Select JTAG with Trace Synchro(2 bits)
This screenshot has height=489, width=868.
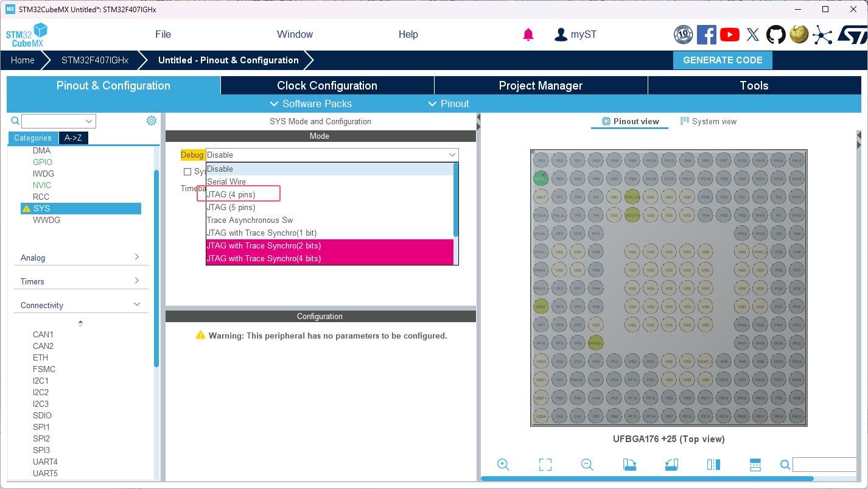[330, 245]
